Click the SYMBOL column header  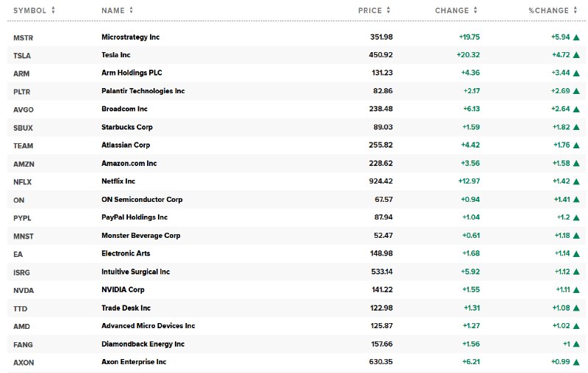tap(29, 10)
